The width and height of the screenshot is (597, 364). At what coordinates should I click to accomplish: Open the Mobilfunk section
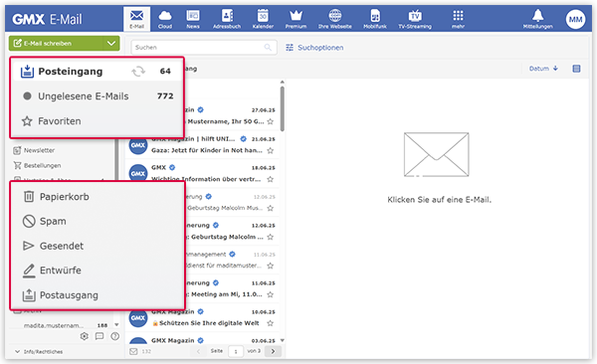tap(375, 19)
